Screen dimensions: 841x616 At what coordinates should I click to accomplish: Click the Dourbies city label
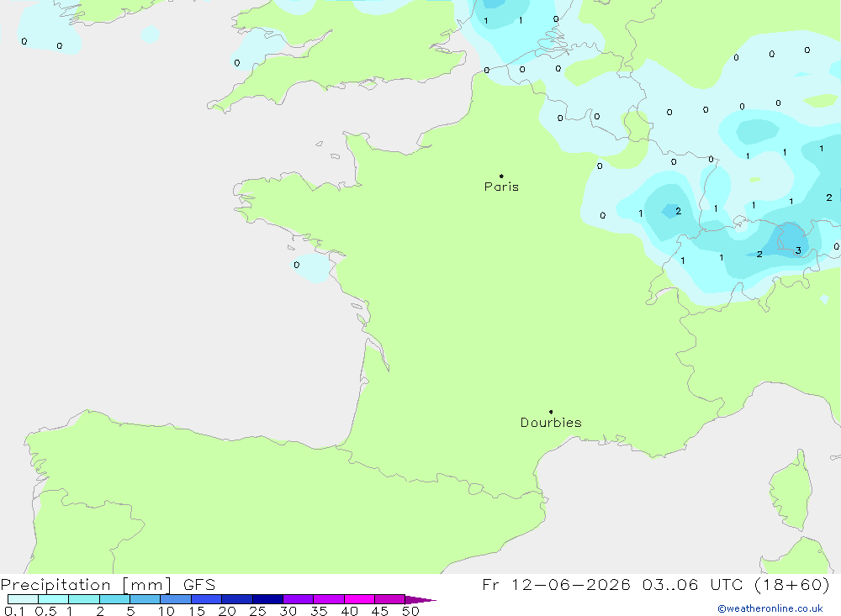[x=551, y=423]
